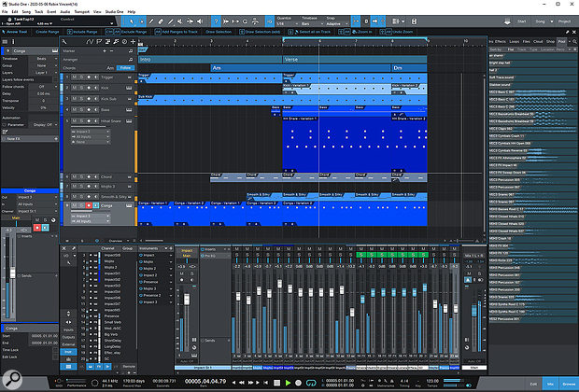Click the Conga inspector channel fader
The width and height of the screenshot is (579, 392).
point(13,273)
